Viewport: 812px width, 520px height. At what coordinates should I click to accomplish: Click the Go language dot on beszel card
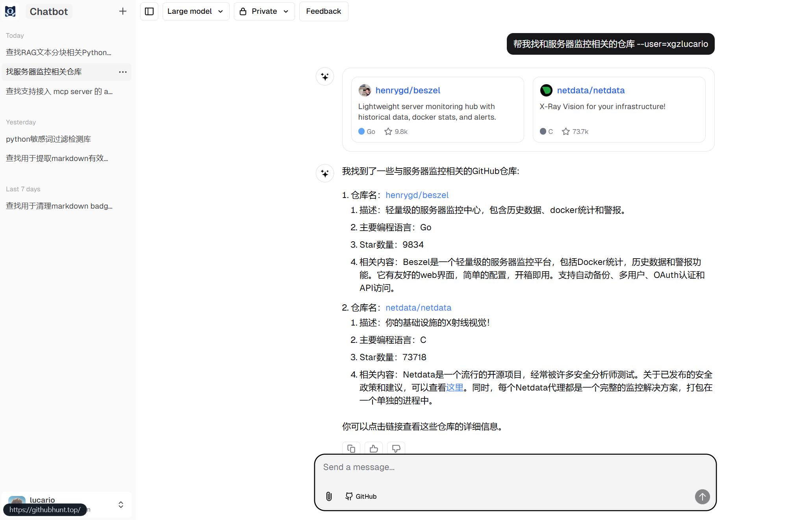point(362,131)
